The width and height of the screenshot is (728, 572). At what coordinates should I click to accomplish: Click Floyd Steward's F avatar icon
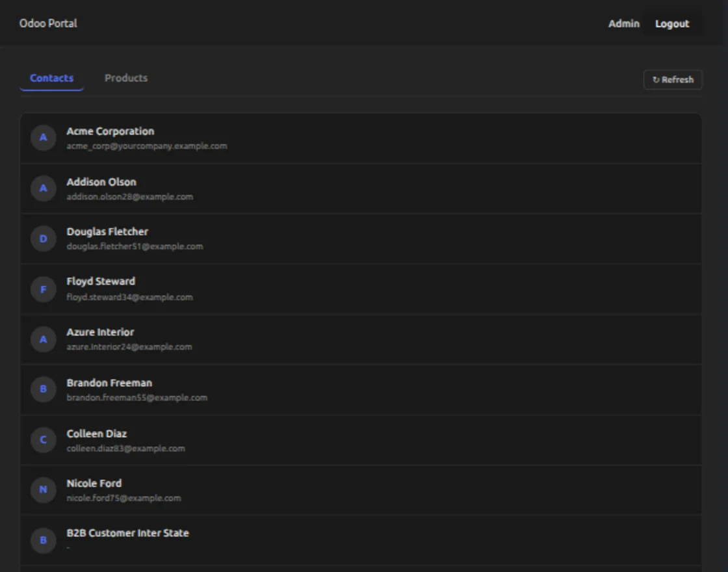(x=44, y=289)
